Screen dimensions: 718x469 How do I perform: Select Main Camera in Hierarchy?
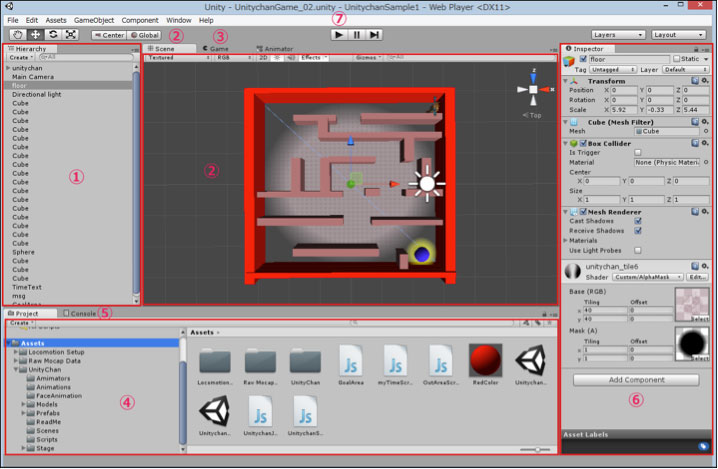pyautogui.click(x=33, y=76)
